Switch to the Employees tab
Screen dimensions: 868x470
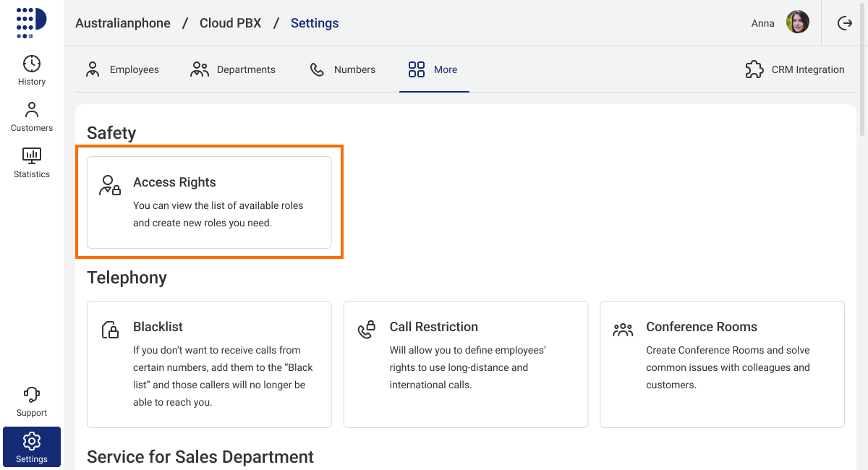click(122, 69)
